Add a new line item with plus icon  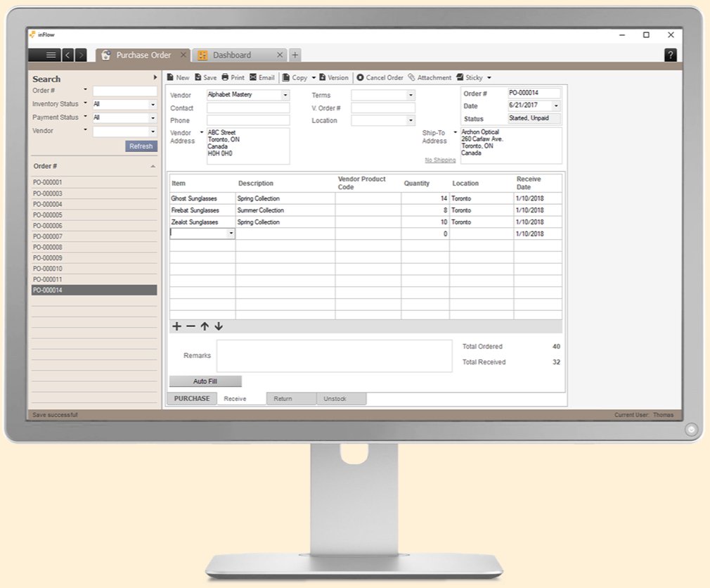(176, 326)
